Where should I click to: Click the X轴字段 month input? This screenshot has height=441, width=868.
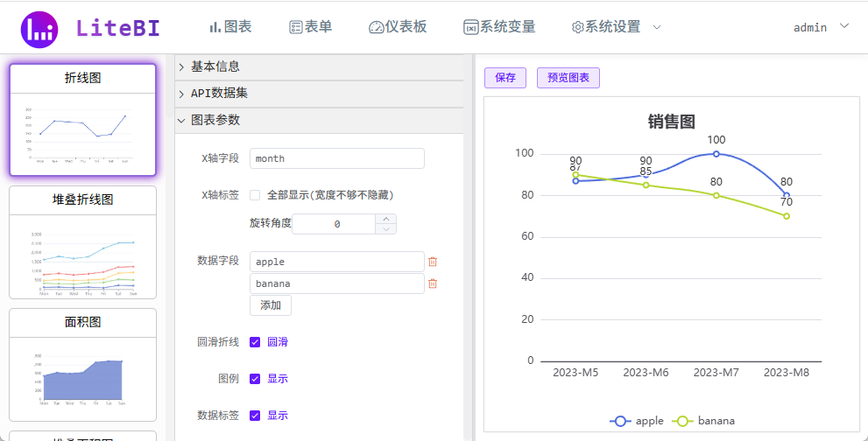click(337, 158)
